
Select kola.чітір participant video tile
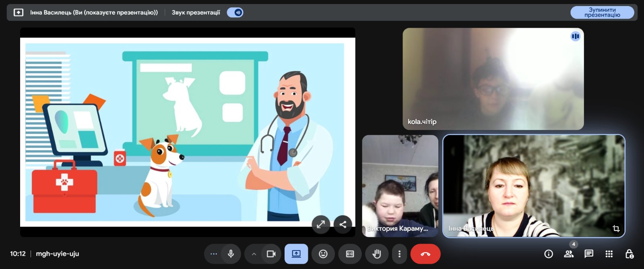(493, 79)
